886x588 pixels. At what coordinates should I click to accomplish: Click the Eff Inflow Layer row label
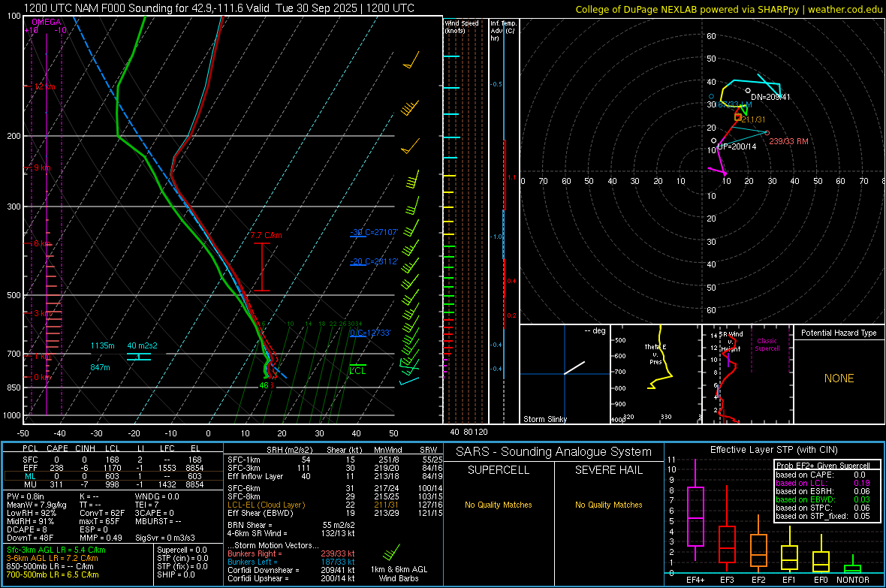coord(255,476)
